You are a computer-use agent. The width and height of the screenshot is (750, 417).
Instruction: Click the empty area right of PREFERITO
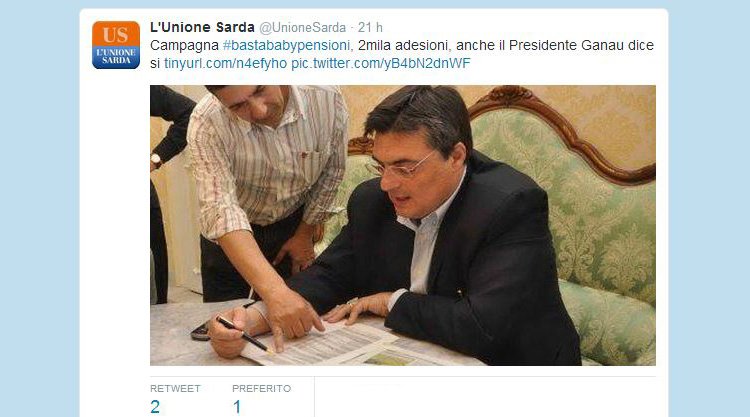[485, 397]
